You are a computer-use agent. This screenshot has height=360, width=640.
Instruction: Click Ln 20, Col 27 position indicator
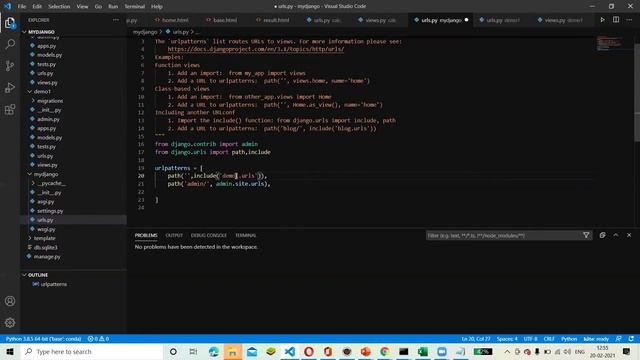(x=476, y=339)
